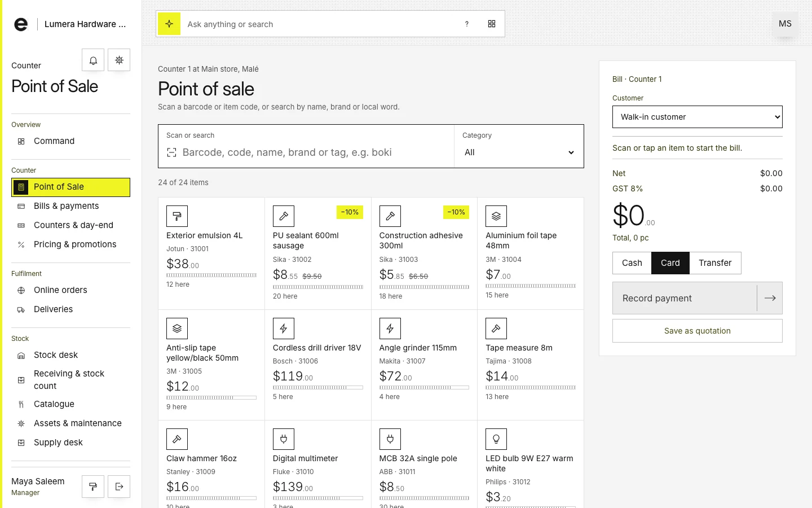Screen dimensions: 812x508
Task: Click the Cordless drill driver lightning icon
Action: [x=284, y=329]
